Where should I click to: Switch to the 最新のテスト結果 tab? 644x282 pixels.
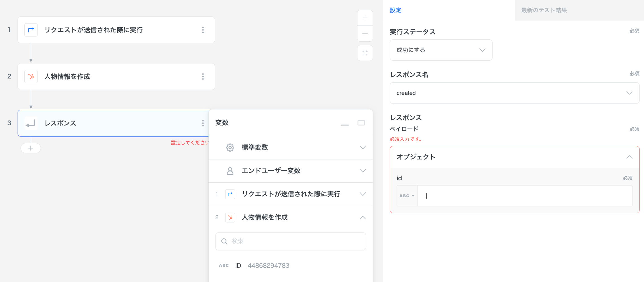[544, 10]
